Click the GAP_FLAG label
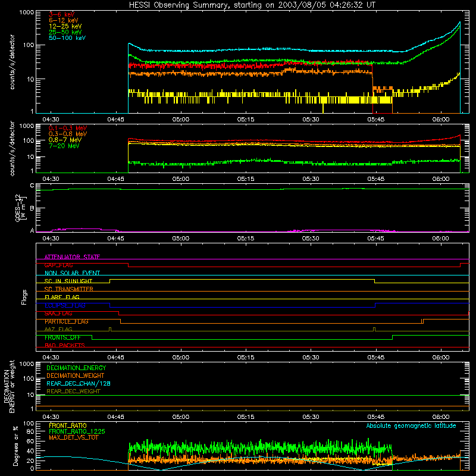The image size is (476, 476). click(x=58, y=265)
